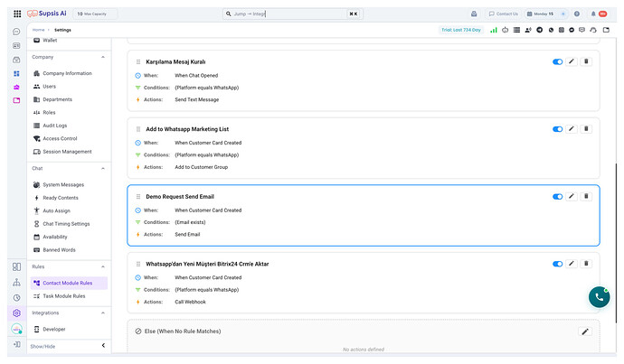Screen dimensions: 624x364
Task: Click the Messenger channel icon
Action: coord(572,30)
